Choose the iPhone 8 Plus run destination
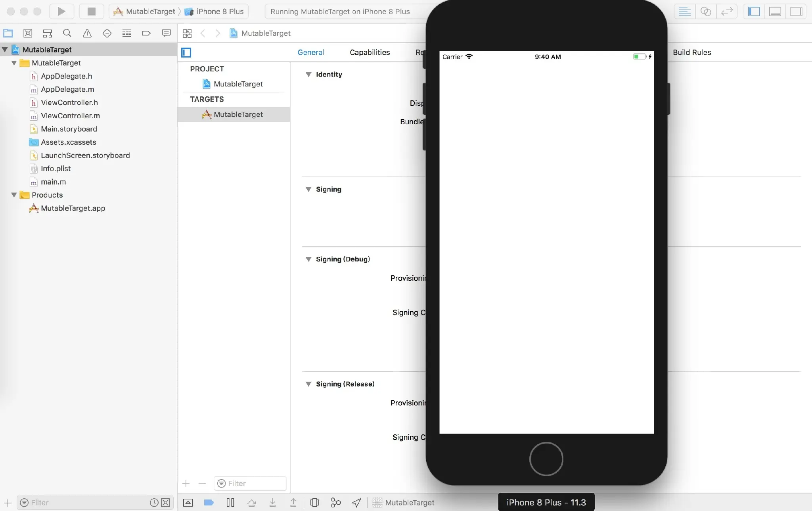Image resolution: width=812 pixels, height=511 pixels. [215, 12]
